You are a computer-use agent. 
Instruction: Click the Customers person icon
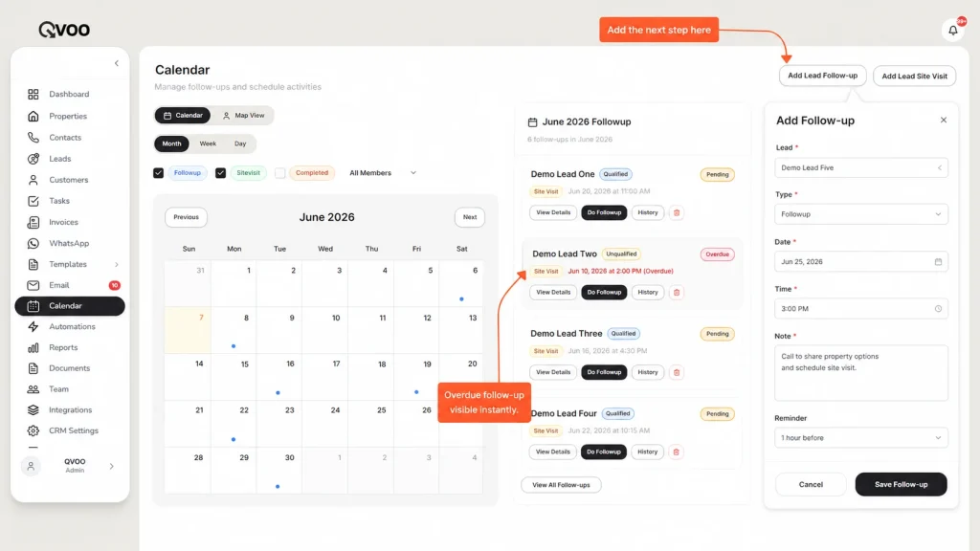coord(33,180)
